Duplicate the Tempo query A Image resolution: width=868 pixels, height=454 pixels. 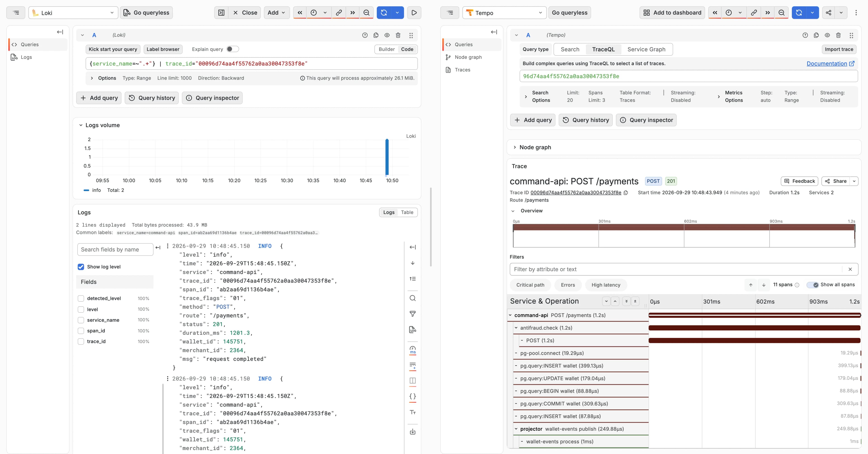tap(816, 35)
